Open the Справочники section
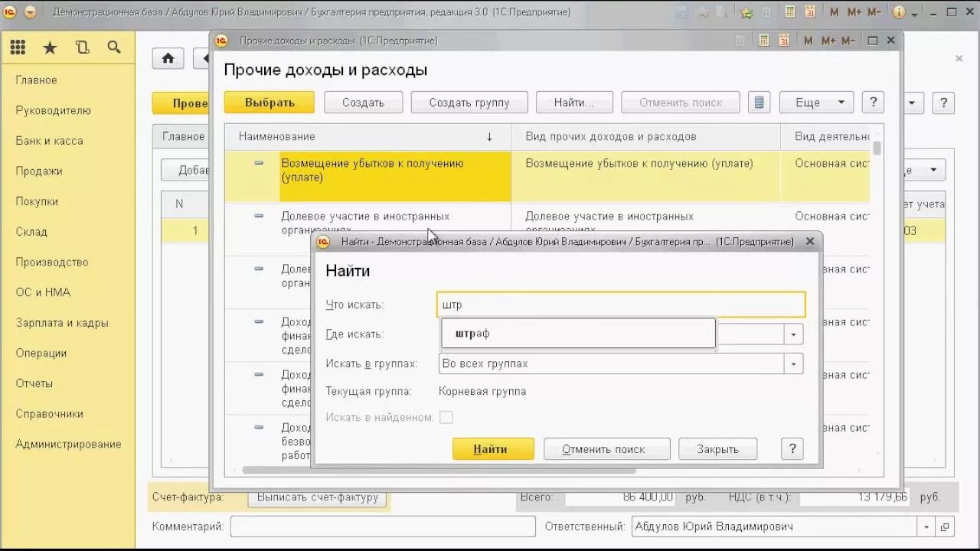 [x=50, y=414]
